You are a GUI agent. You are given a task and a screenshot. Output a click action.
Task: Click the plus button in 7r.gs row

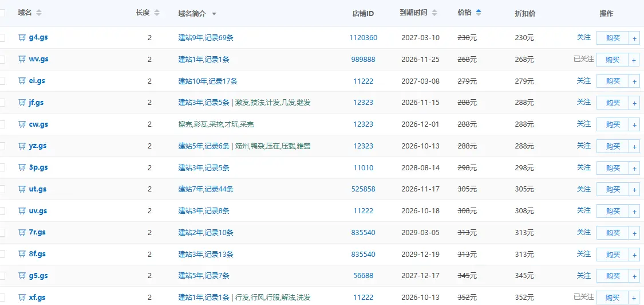[x=634, y=233]
